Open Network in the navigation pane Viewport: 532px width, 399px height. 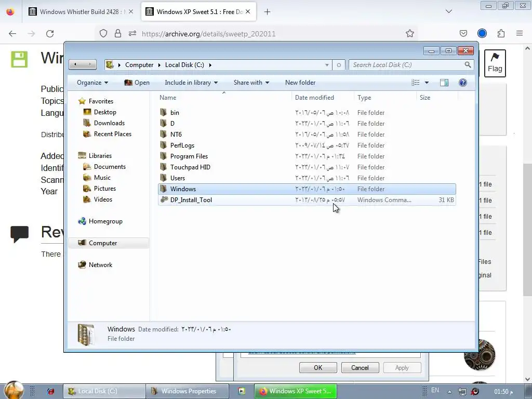coord(100,264)
